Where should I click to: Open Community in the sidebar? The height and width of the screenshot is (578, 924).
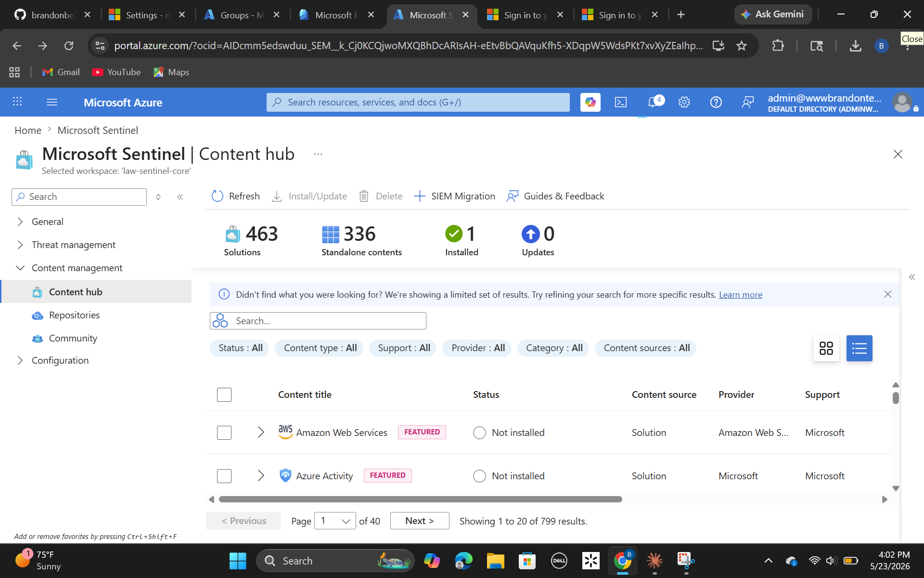coord(73,338)
